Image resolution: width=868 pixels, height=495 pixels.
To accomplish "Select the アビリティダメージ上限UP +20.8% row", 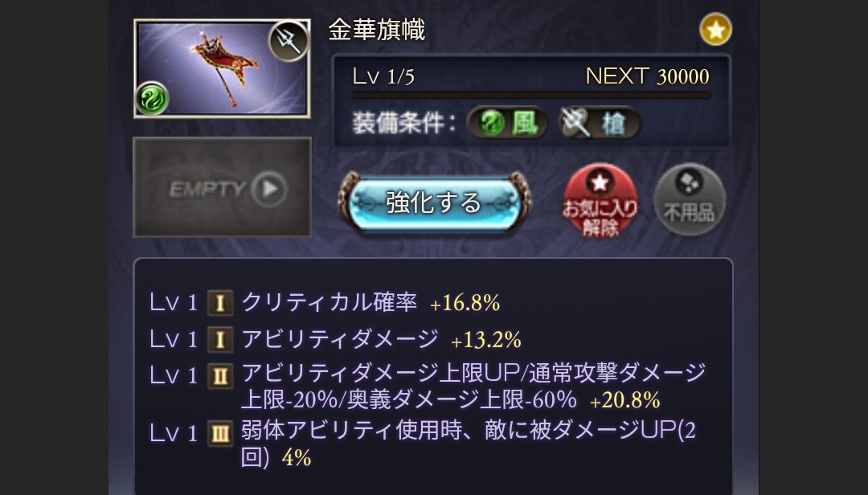I will point(428,386).
